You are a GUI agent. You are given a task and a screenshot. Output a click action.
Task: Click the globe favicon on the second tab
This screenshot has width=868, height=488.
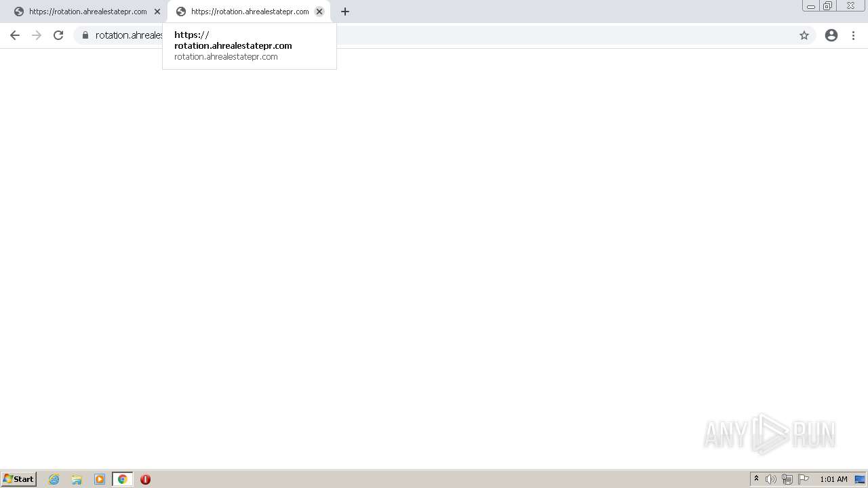tap(181, 12)
